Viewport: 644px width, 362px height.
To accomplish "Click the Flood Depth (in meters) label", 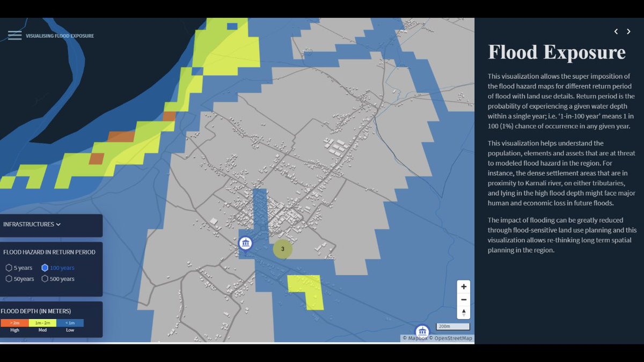I will (36, 311).
